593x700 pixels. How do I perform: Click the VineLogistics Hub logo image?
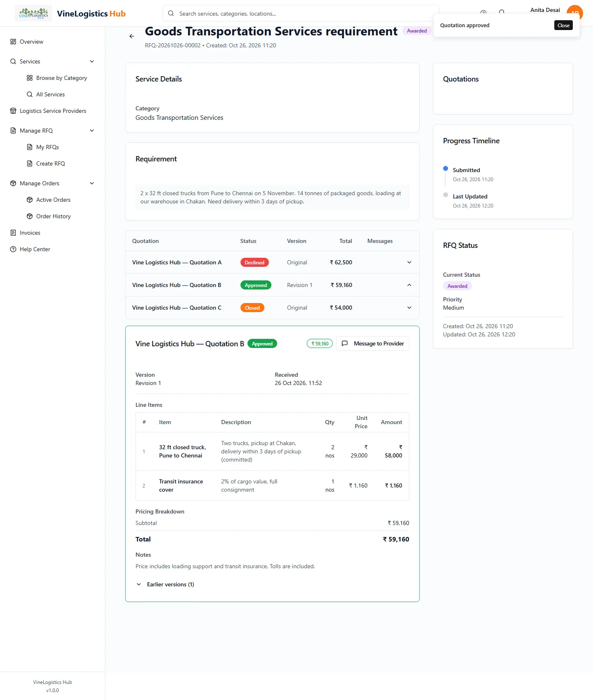pos(33,13)
